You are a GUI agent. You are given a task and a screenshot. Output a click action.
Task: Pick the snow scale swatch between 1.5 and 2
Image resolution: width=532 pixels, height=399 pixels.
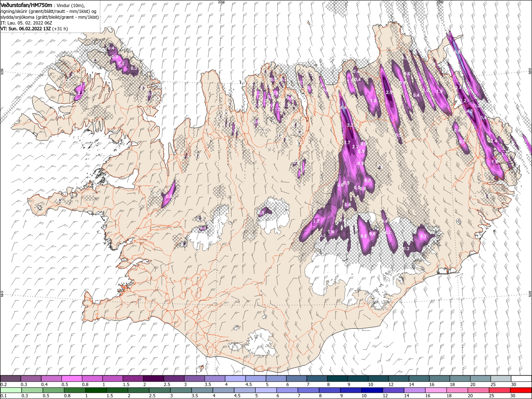click(x=133, y=378)
